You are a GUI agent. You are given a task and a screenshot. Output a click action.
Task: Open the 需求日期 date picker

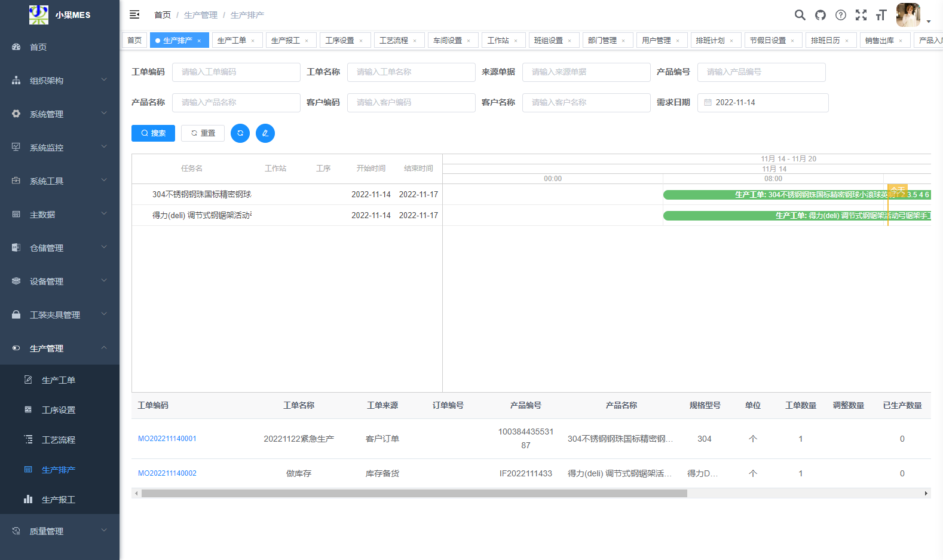[x=763, y=102]
